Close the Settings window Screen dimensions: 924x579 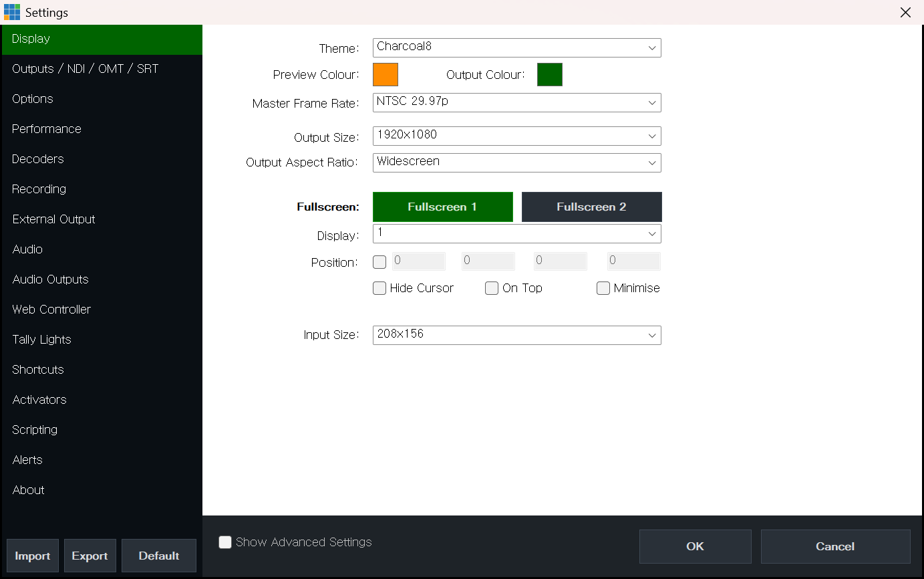(905, 12)
